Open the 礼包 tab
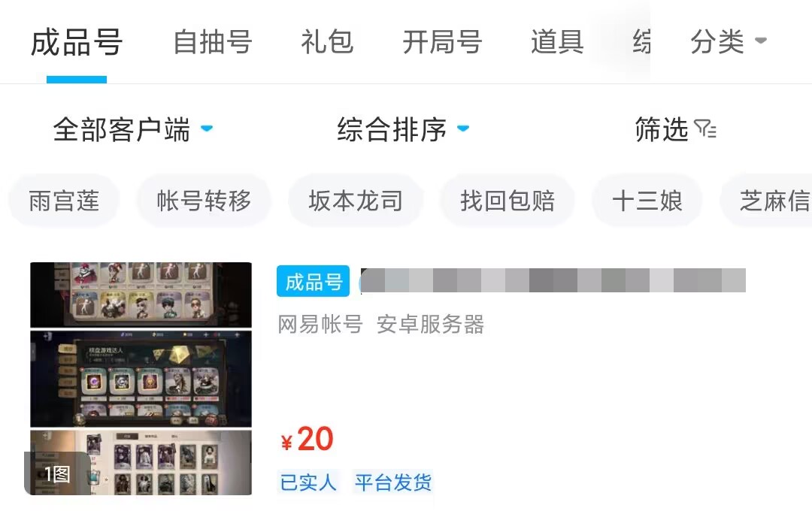Image resolution: width=812 pixels, height=511 pixels. click(327, 42)
